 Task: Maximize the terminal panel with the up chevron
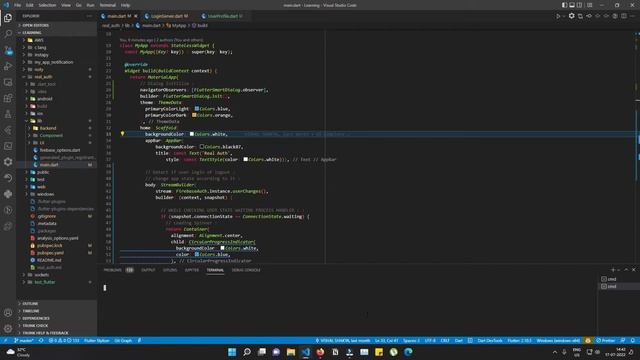click(626, 270)
